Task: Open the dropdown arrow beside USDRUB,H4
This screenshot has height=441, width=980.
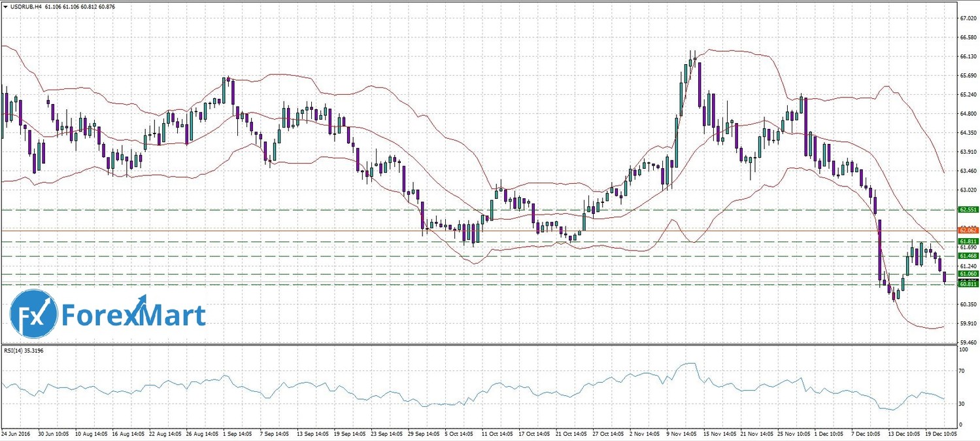Action: point(5,7)
